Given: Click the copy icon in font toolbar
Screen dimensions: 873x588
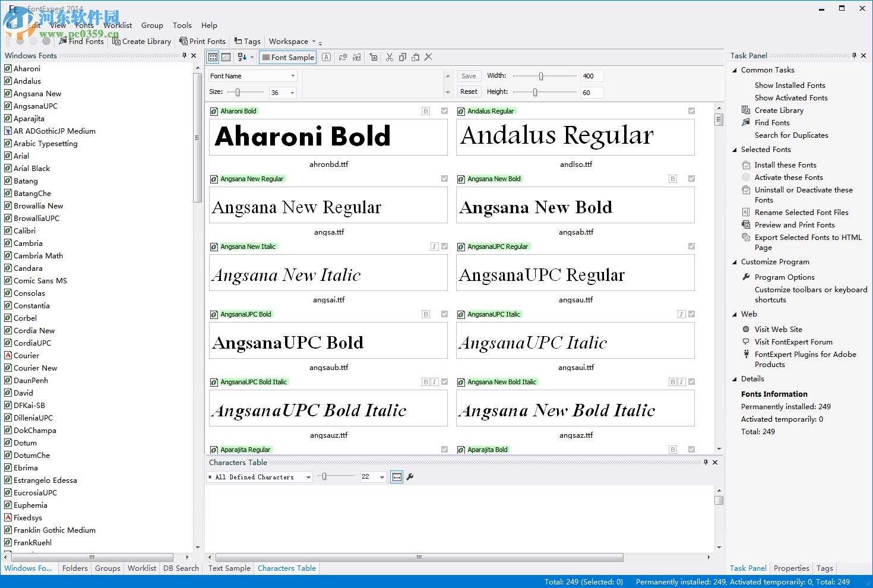Looking at the screenshot, I should tap(403, 57).
